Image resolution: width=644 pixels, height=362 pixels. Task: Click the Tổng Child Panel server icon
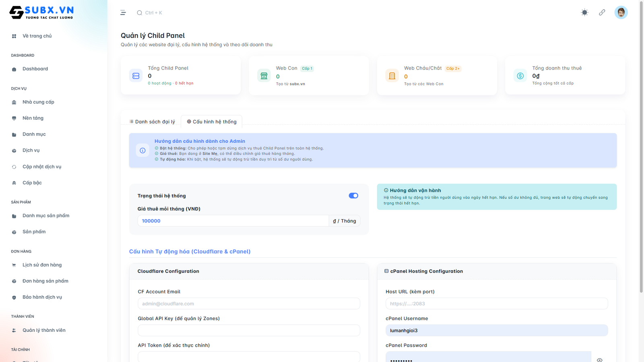tap(136, 76)
